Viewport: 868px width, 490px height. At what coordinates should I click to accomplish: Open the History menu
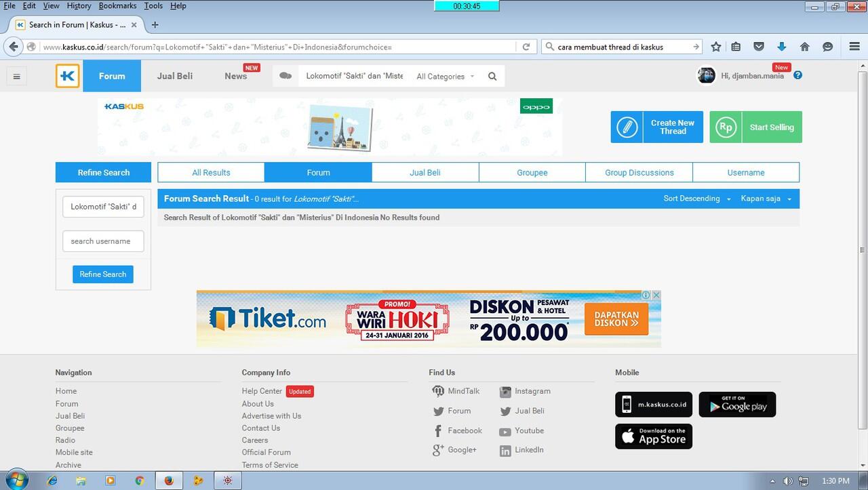pyautogui.click(x=79, y=5)
